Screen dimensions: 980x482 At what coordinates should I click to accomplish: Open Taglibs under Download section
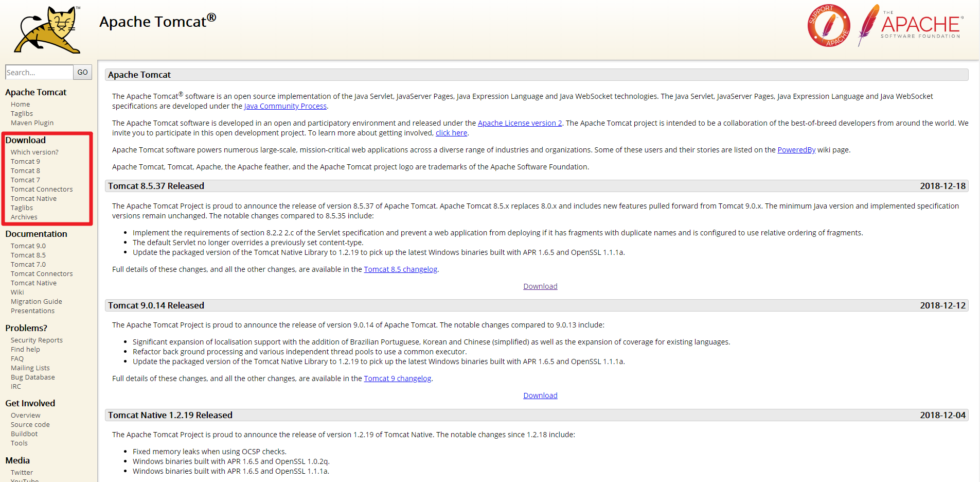(x=22, y=208)
